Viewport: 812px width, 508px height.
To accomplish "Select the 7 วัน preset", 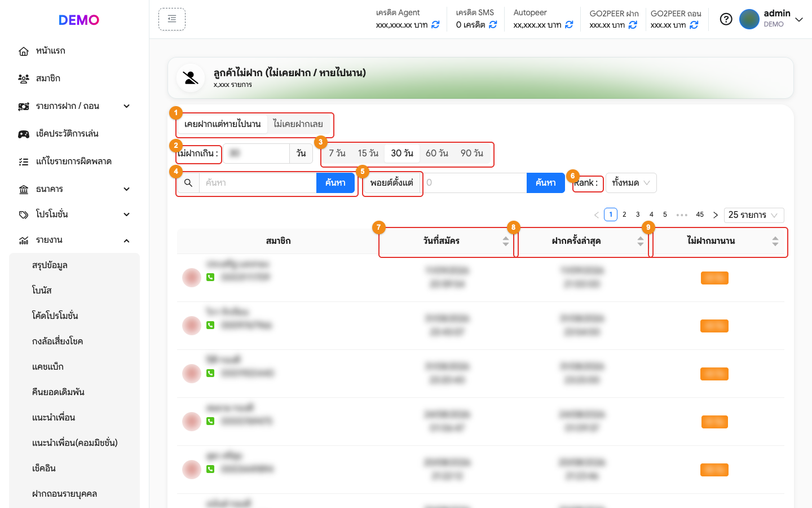I will tap(337, 154).
